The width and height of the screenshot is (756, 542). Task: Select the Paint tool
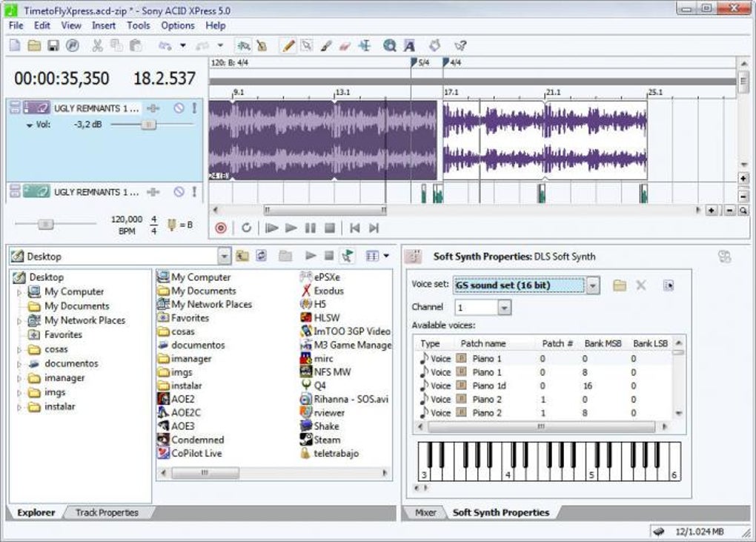click(x=325, y=45)
